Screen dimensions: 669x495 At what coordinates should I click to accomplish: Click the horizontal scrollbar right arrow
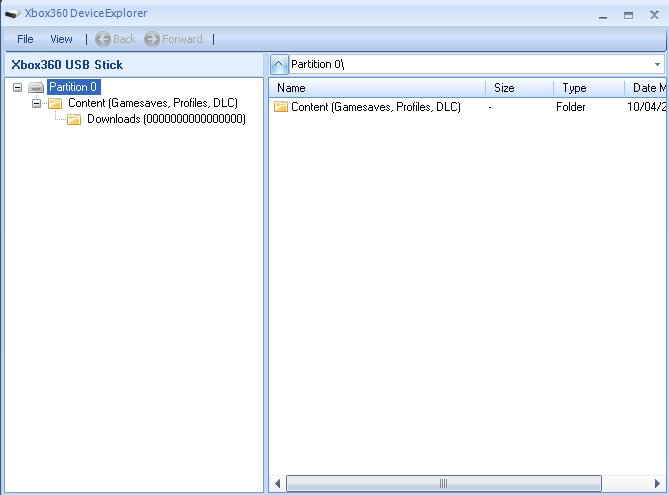657,483
